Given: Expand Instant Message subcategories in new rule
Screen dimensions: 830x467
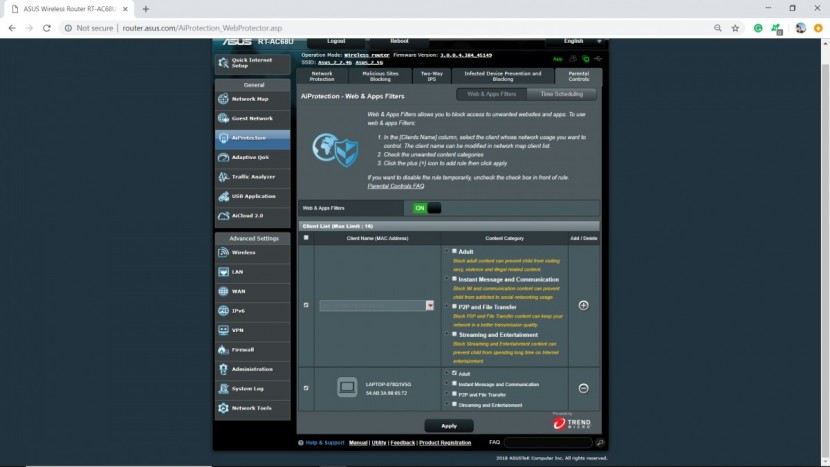Looking at the screenshot, I should pos(447,279).
